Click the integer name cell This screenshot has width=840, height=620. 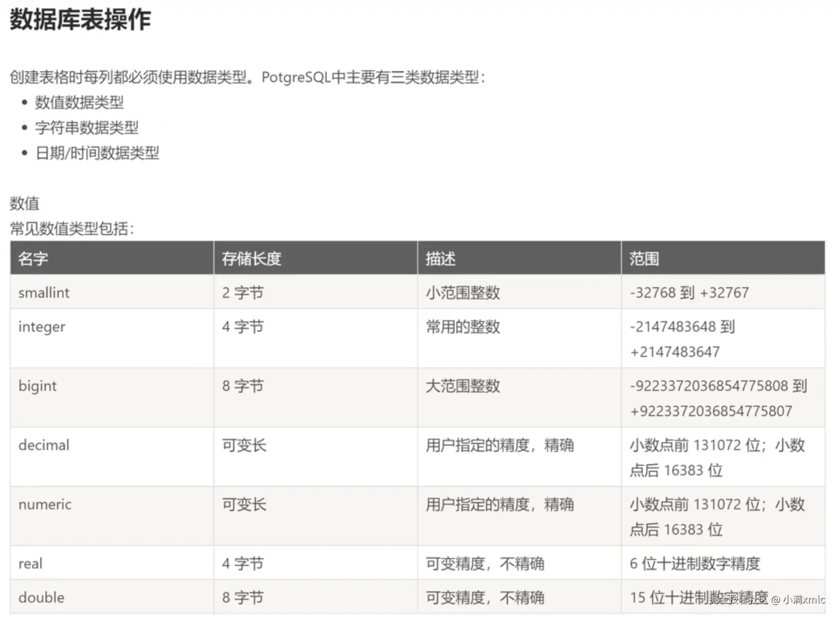point(42,327)
